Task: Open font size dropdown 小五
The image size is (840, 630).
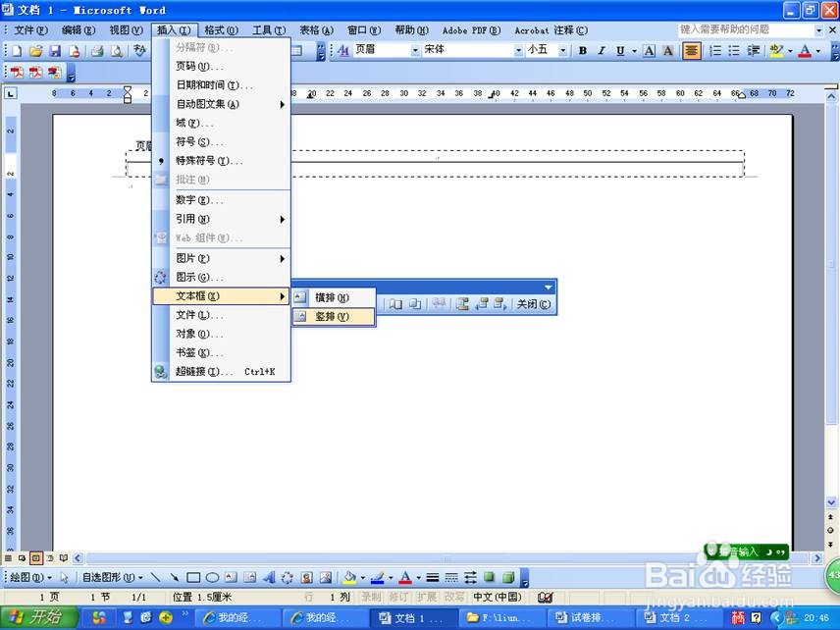Action: (x=562, y=50)
